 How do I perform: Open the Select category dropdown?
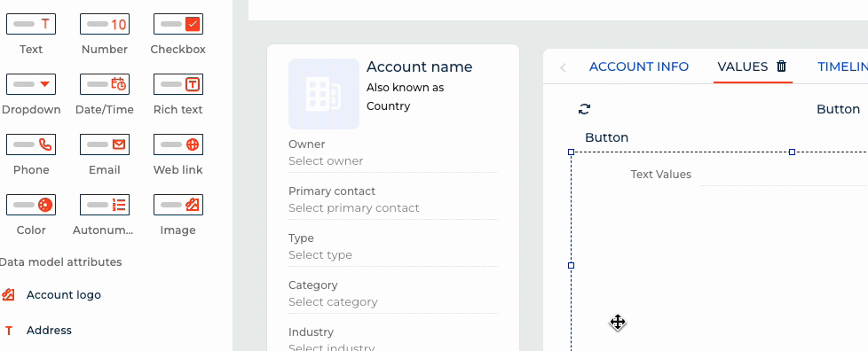393,302
